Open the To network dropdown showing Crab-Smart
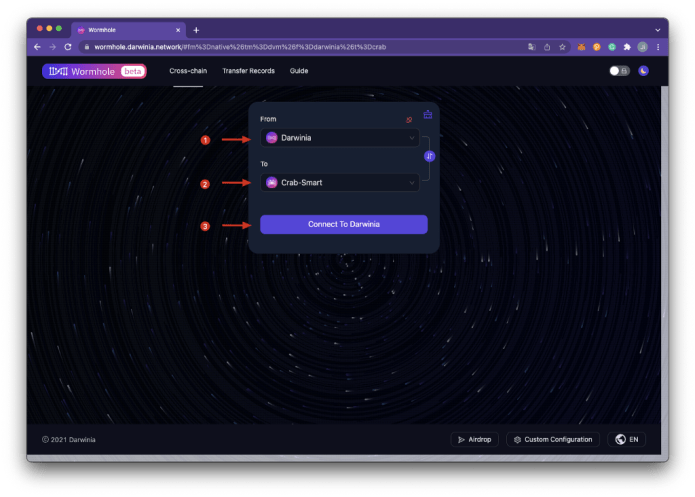 coord(340,183)
